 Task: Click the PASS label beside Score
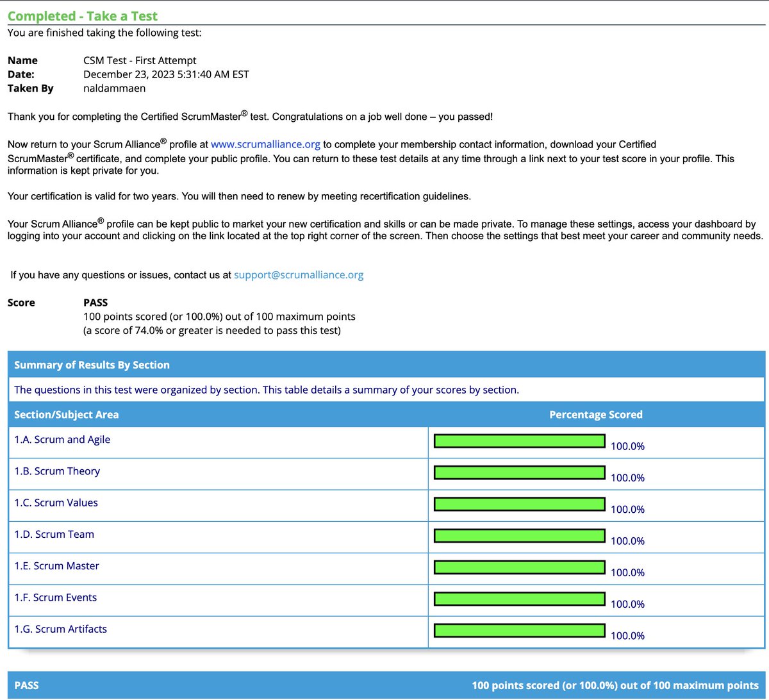(x=95, y=303)
